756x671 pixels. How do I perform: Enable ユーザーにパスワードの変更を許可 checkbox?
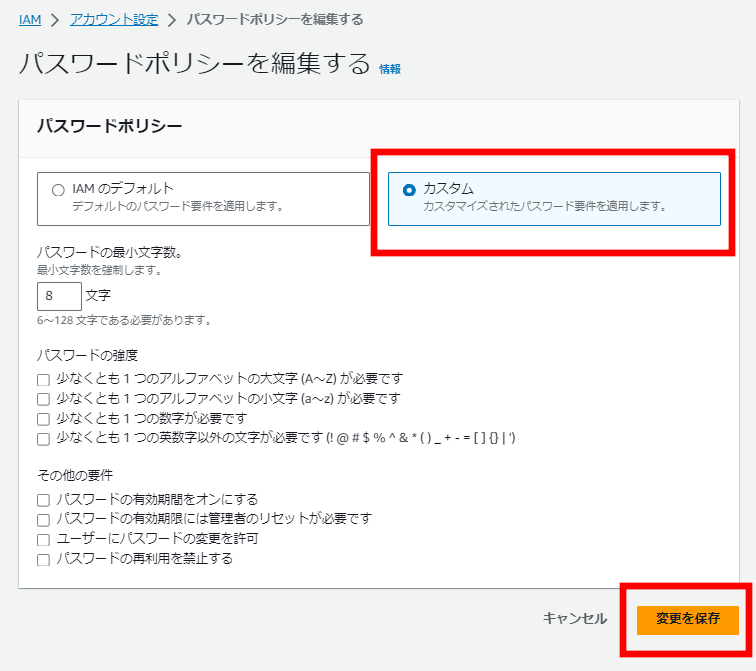(43, 539)
